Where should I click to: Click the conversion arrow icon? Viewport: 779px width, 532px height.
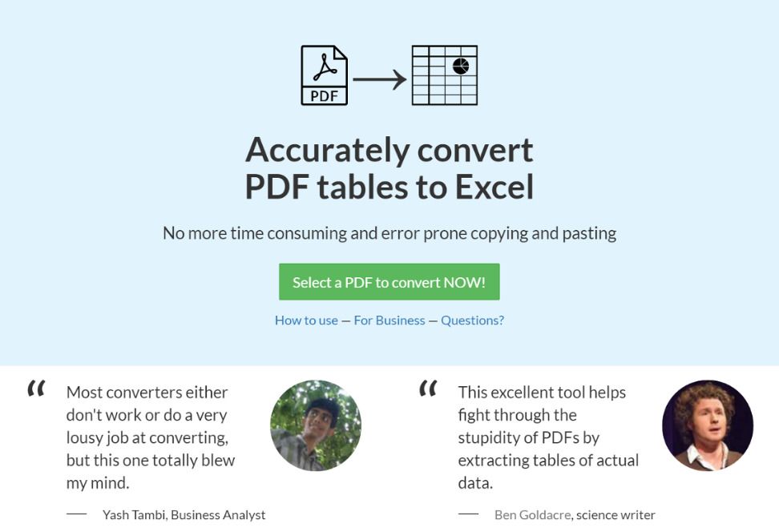coord(378,78)
